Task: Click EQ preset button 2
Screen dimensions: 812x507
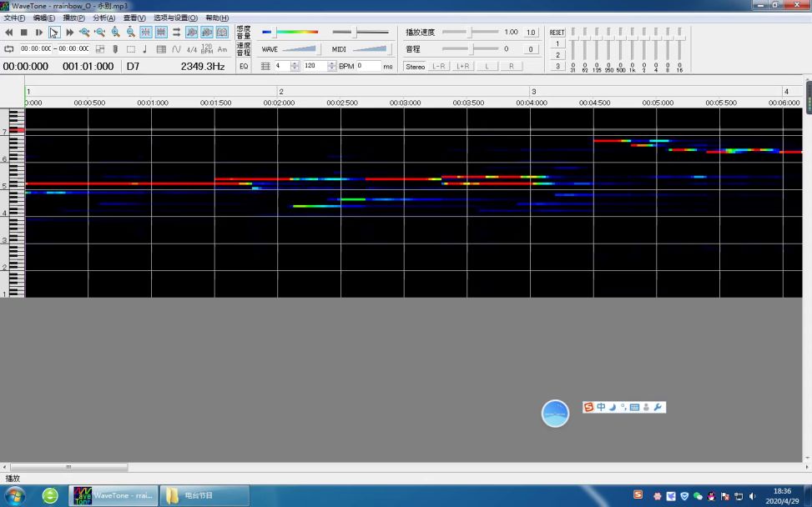Action: pyautogui.click(x=557, y=55)
